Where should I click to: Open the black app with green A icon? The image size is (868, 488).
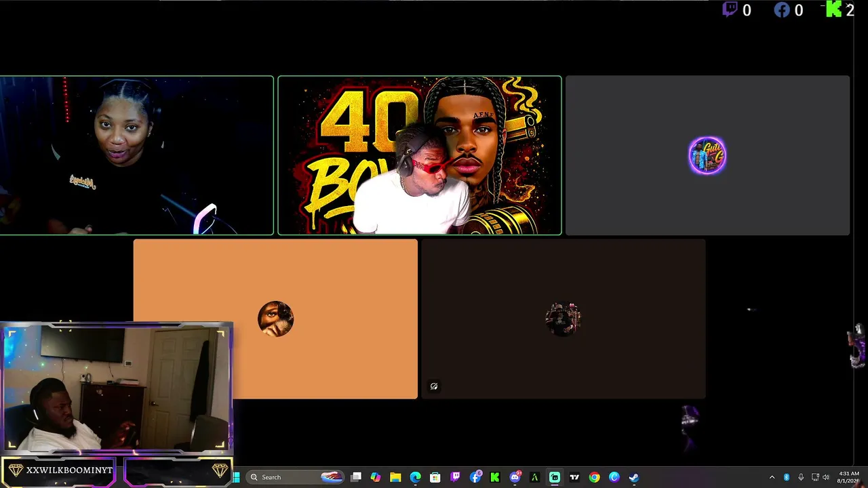534,477
